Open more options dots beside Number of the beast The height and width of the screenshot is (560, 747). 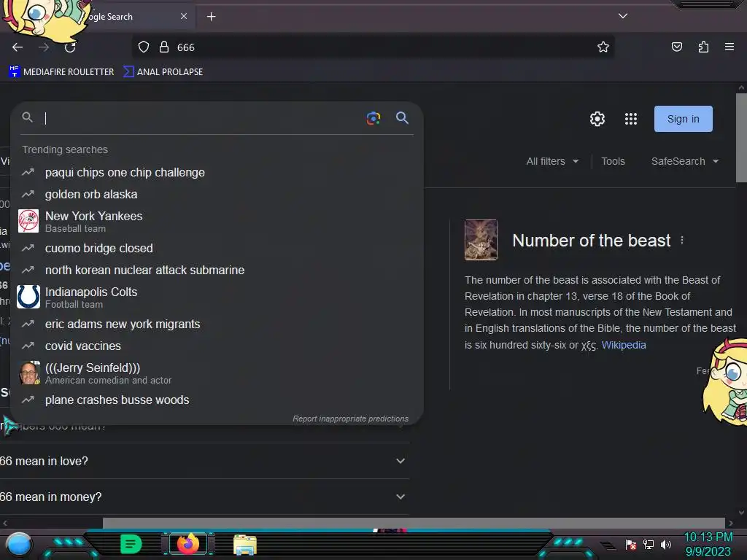(682, 241)
